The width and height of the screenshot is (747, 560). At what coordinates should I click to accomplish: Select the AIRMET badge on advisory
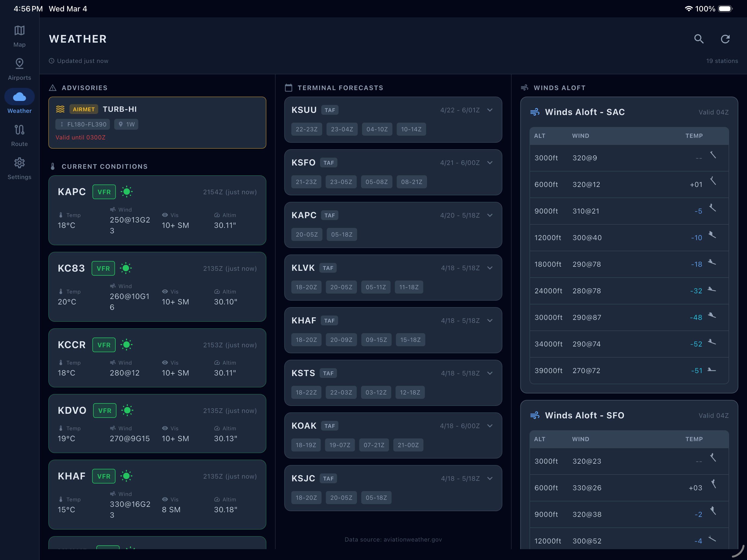pos(84,109)
